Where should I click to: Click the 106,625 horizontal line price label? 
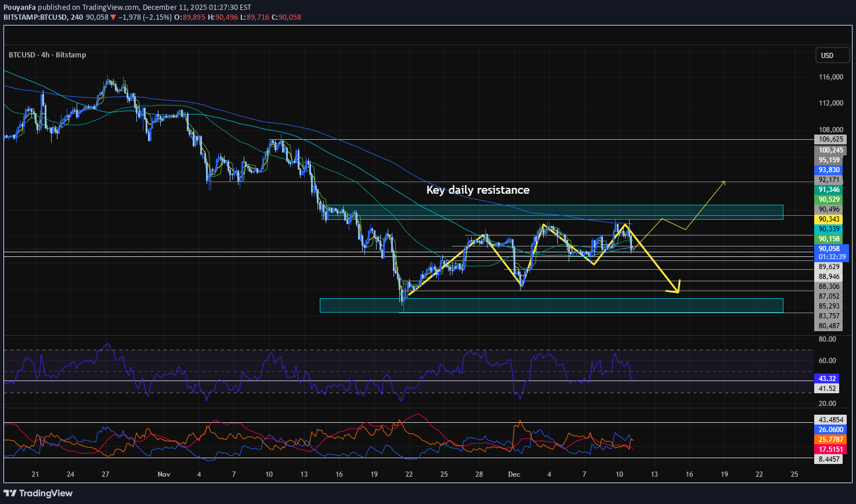click(831, 139)
